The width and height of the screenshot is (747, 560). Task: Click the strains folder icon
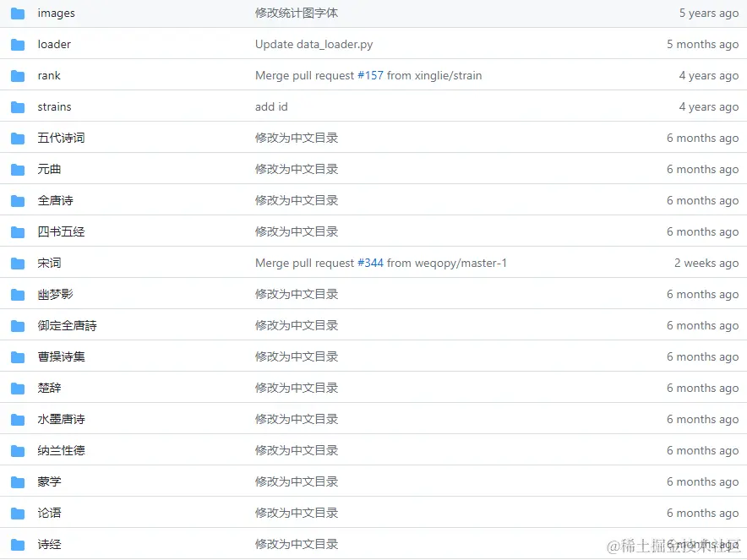19,106
